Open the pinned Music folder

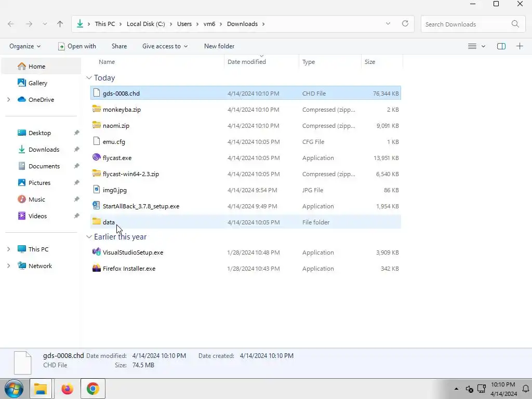tap(37, 199)
